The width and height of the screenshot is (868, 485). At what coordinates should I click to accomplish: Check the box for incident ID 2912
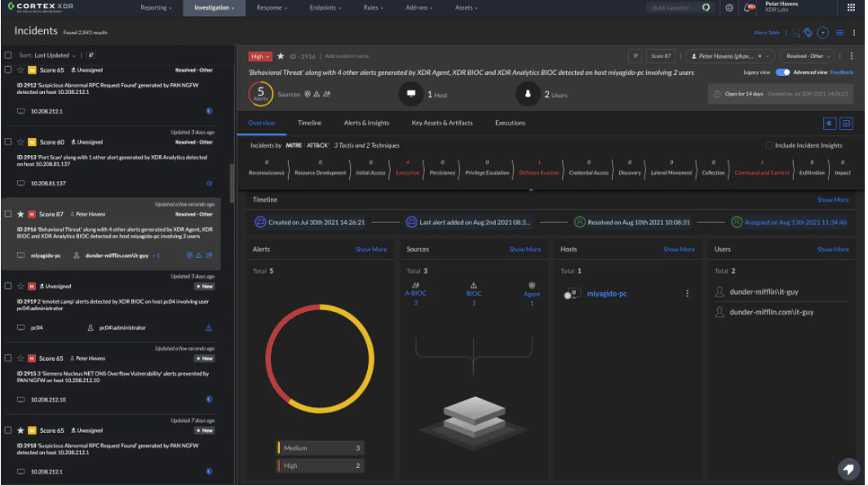[x=8, y=70]
